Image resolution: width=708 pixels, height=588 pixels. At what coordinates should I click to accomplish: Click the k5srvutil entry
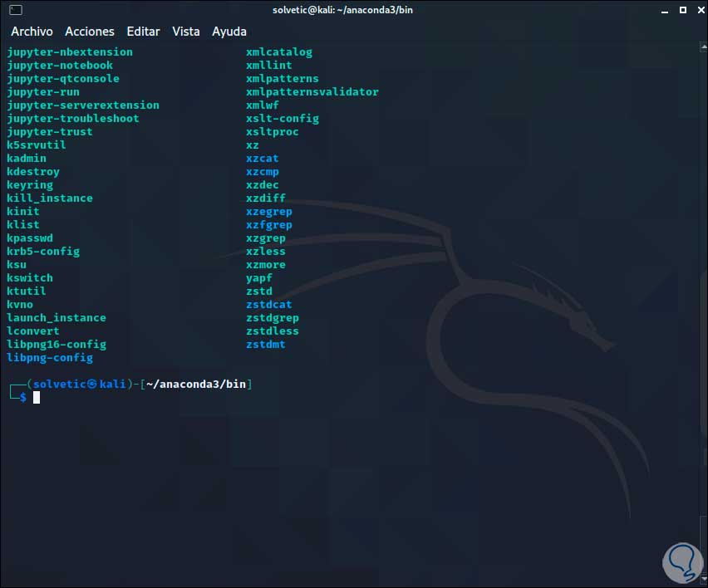[x=36, y=145]
